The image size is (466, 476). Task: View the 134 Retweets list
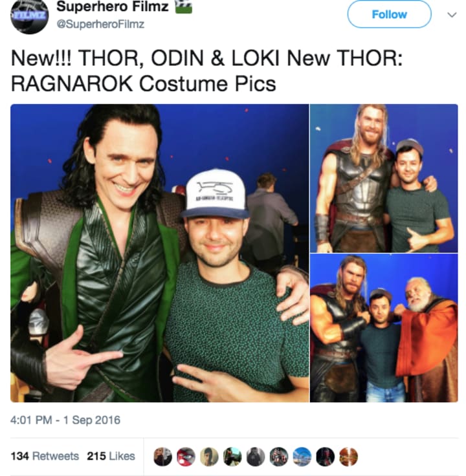pos(45,456)
